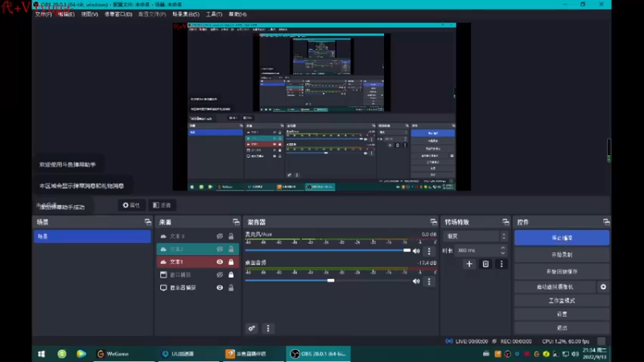Click the 设置 button in controls

click(562, 314)
